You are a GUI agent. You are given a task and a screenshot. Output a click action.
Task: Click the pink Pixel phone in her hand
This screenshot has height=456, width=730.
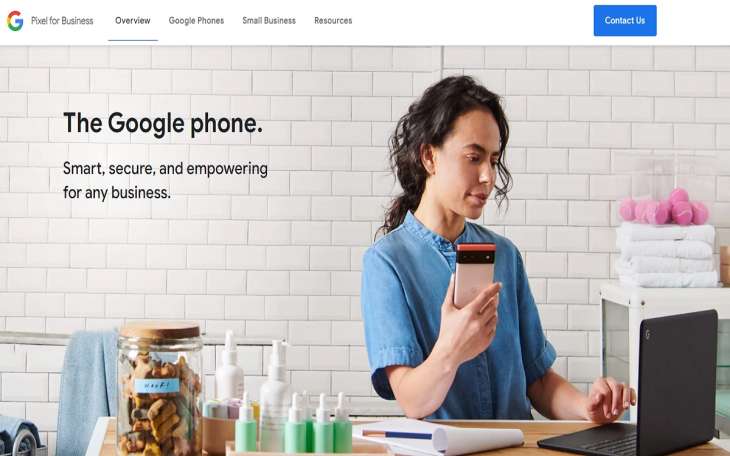tap(474, 274)
